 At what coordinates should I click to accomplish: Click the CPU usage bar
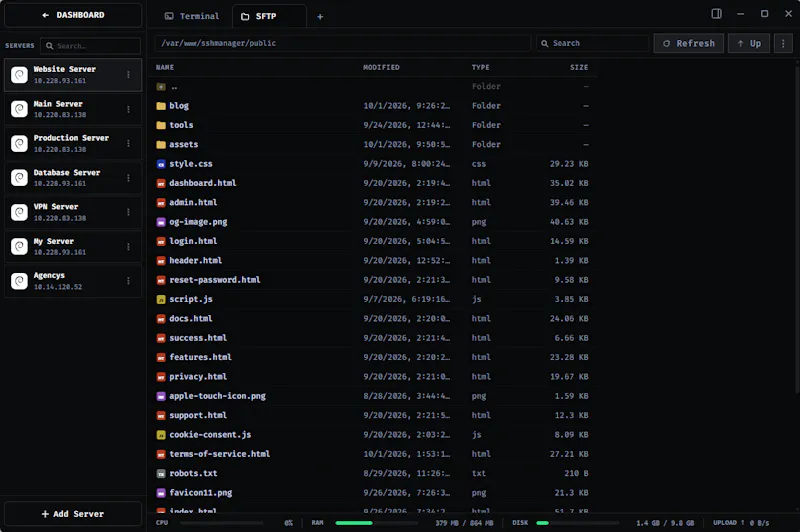click(x=221, y=523)
